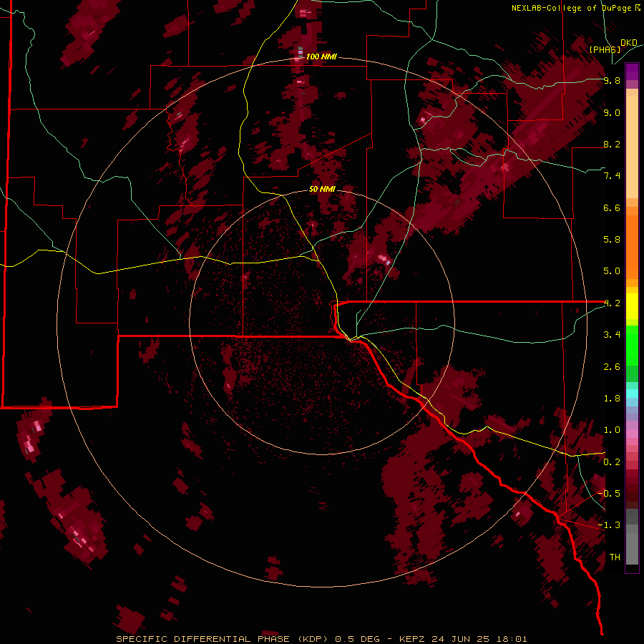Click the 6.6 color scale value
644x644 pixels.
point(612,208)
